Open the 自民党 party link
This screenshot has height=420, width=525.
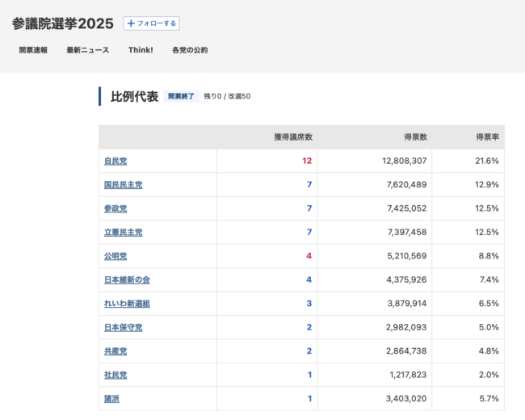[115, 161]
